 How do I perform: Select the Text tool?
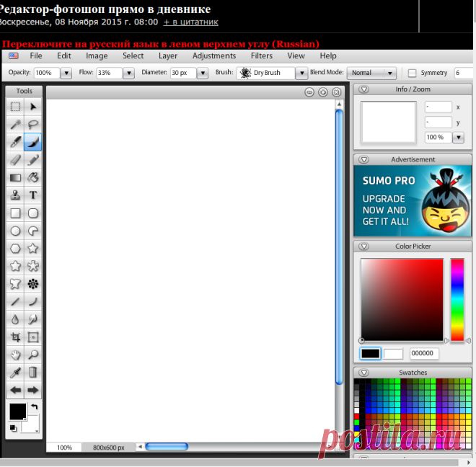point(32,195)
